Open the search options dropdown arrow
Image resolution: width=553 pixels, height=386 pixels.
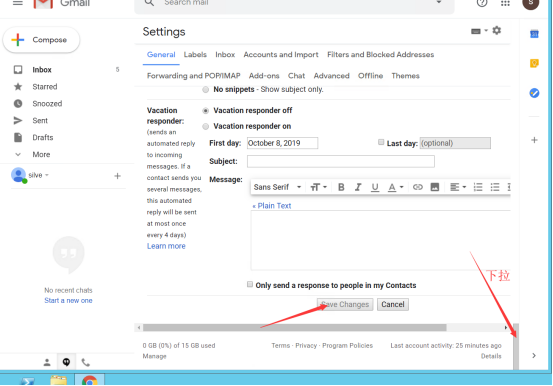click(x=439, y=2)
